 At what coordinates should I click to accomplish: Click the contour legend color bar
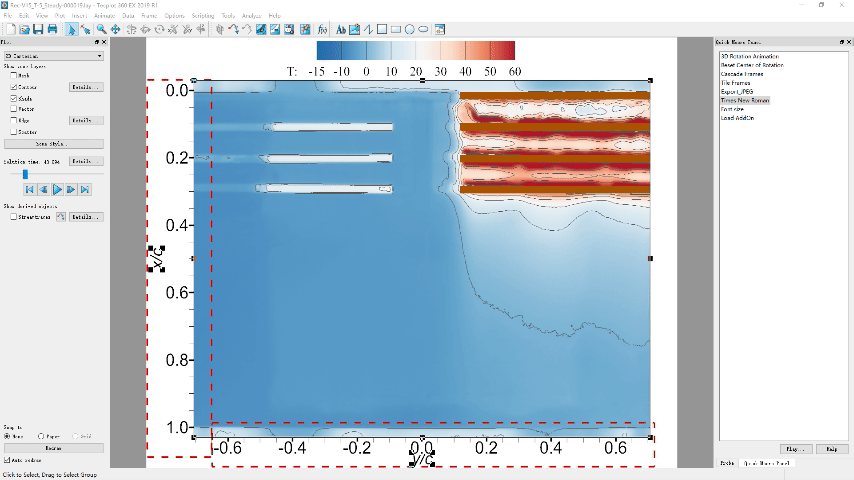[416, 51]
